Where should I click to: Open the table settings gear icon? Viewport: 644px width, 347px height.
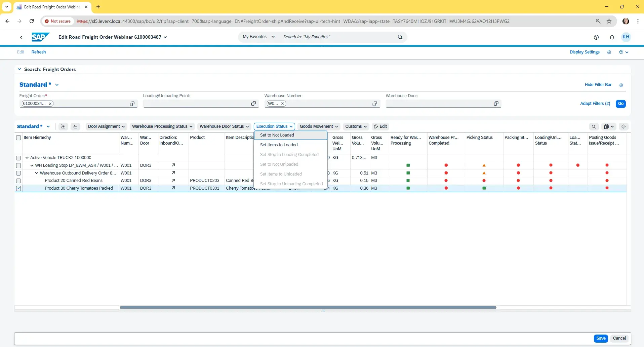click(623, 126)
